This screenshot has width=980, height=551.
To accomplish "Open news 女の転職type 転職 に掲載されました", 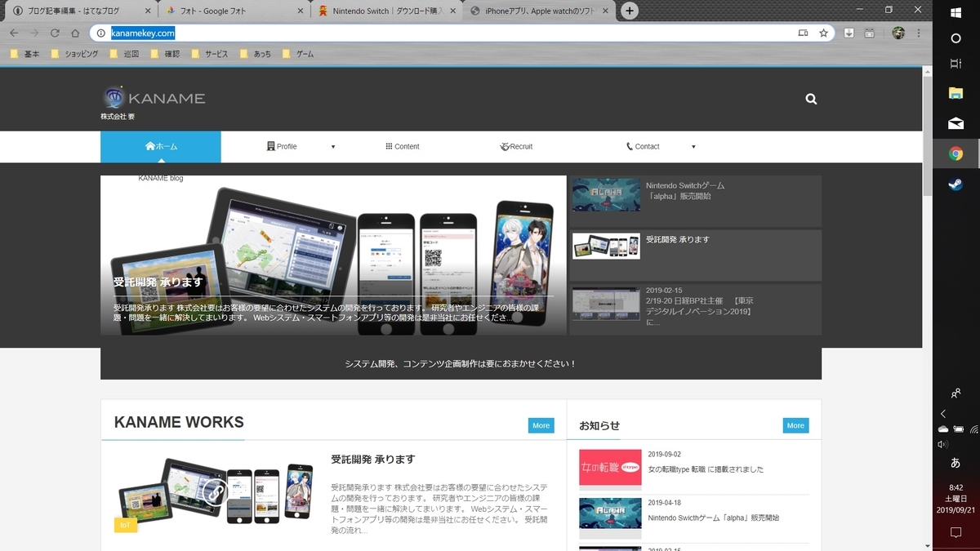I will click(706, 469).
